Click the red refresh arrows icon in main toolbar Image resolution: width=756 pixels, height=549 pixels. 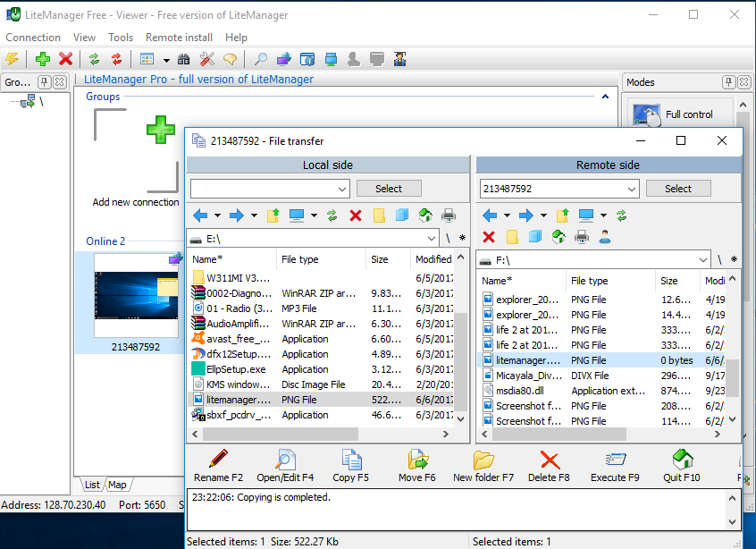pyautogui.click(x=117, y=59)
